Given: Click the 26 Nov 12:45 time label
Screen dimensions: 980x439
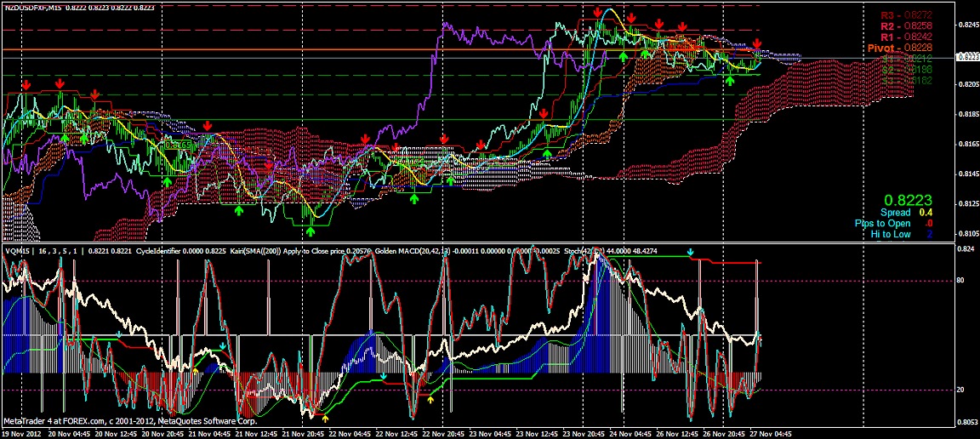Looking at the screenshot, I should pos(677,433).
